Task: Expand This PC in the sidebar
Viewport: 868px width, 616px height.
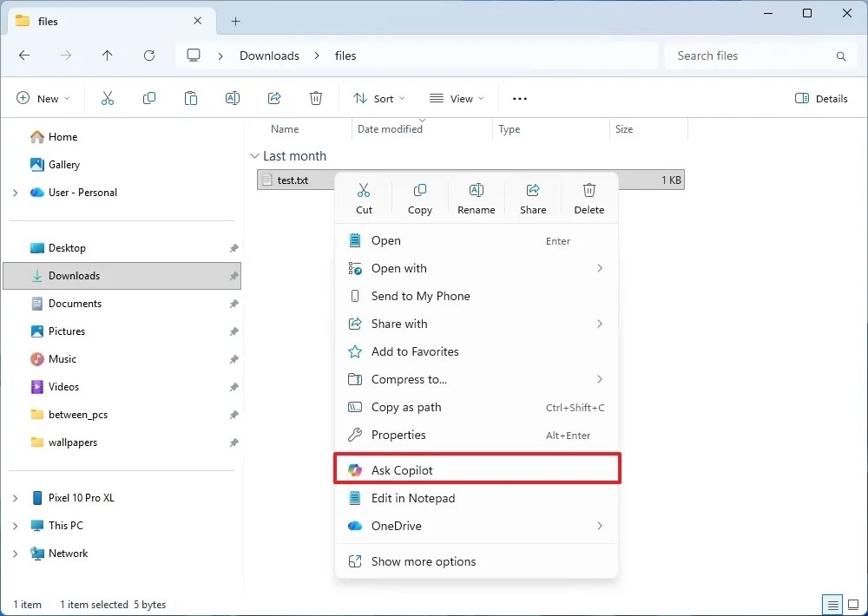Action: pyautogui.click(x=16, y=525)
